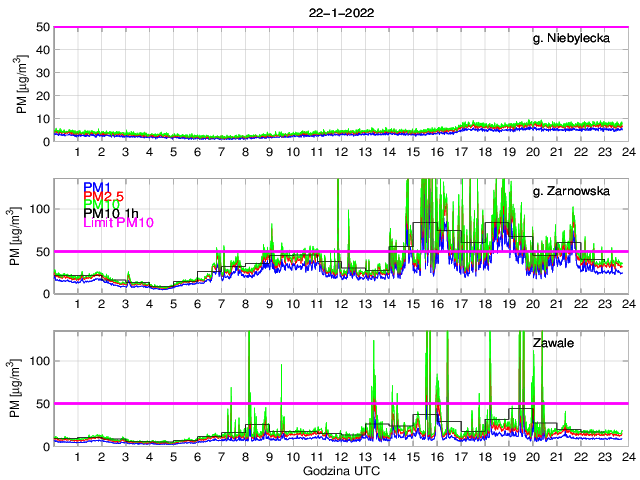This screenshot has width=640, height=480.
Task: Click the 50 tick on top panel's y-axis
Action: (42, 27)
